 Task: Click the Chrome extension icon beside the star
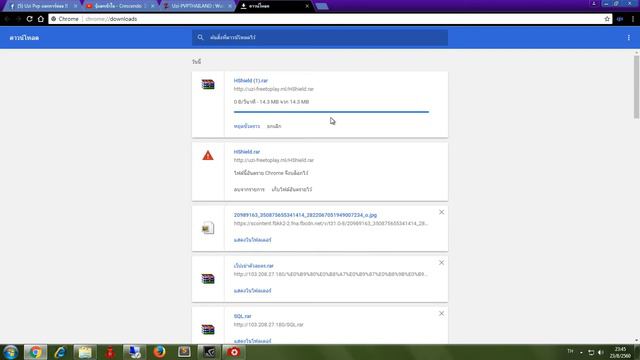click(620, 19)
